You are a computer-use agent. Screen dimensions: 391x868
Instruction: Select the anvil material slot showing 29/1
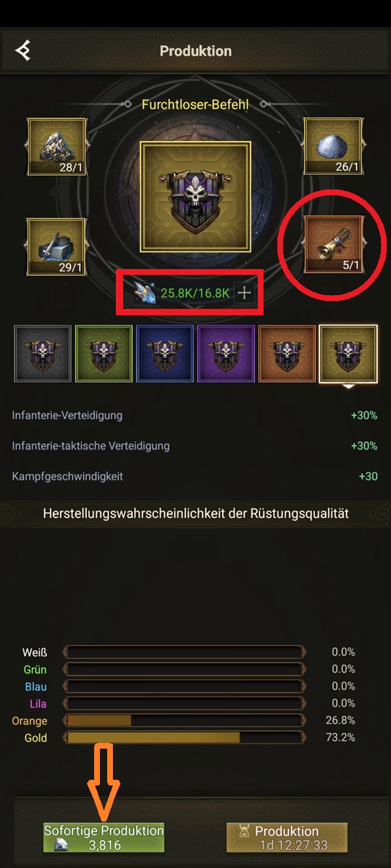coord(56,247)
